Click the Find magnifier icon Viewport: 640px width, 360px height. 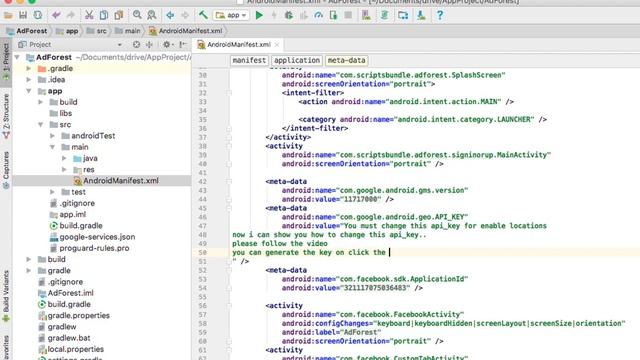tap(137, 16)
